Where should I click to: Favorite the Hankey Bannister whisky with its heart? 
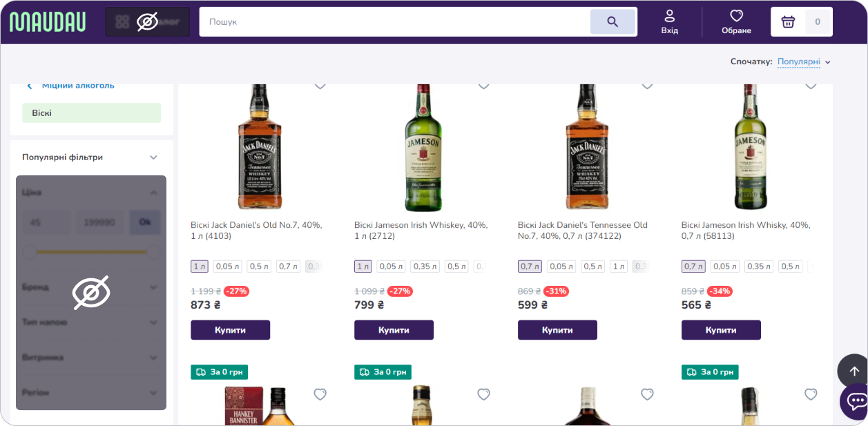point(320,394)
